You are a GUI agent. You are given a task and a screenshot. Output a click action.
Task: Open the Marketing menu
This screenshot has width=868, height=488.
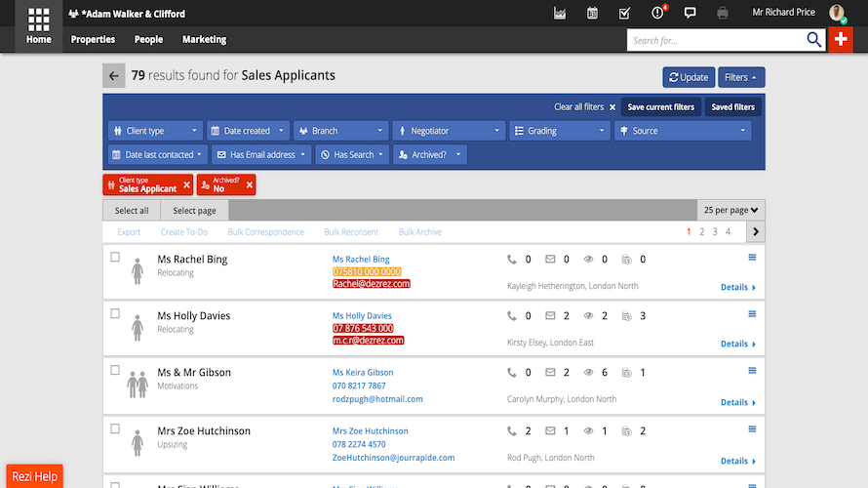pyautogui.click(x=204, y=39)
